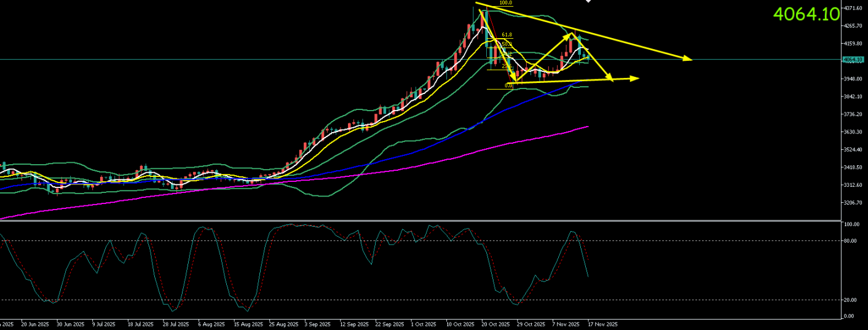Click the stochastic line's latest falling tip
Image resolution: width=868 pixels, height=330 pixels.
click(x=588, y=276)
